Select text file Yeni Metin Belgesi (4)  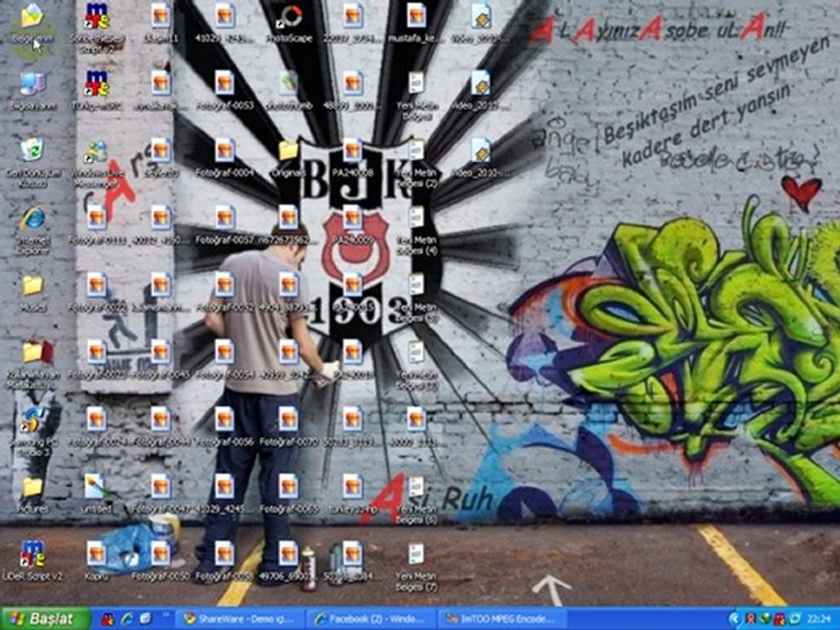(x=416, y=230)
